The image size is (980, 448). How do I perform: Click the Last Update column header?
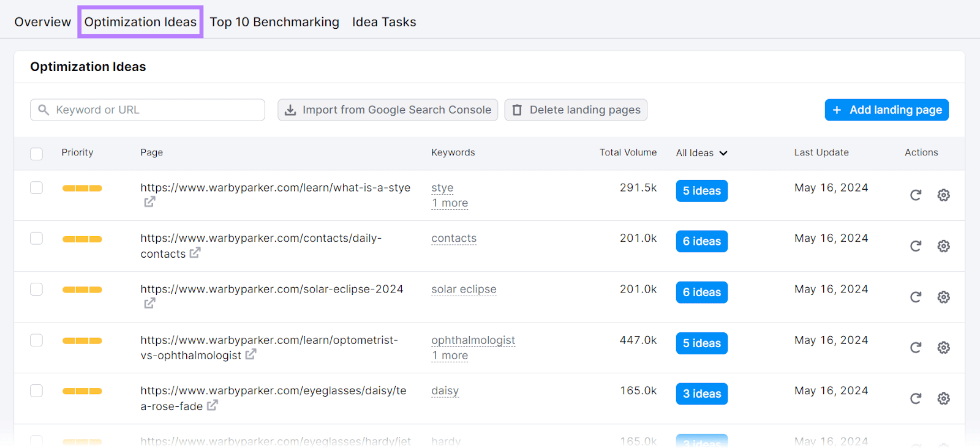(821, 152)
